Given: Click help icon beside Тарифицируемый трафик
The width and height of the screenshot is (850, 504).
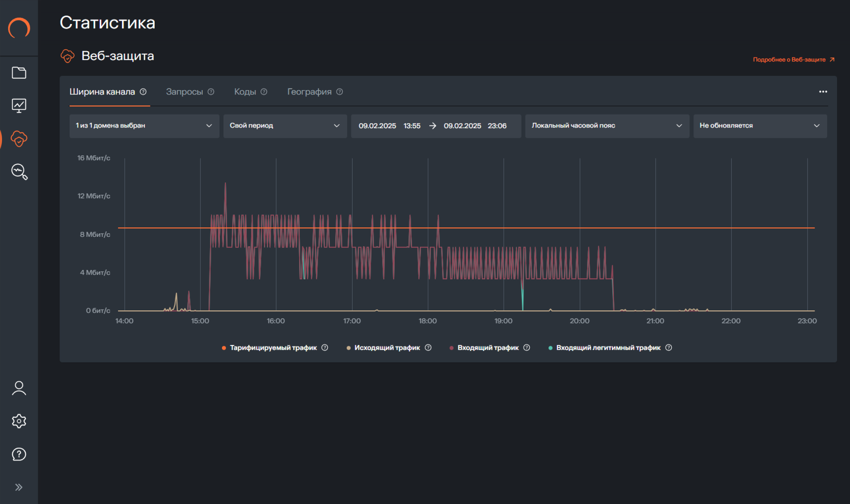Looking at the screenshot, I should [x=325, y=347].
